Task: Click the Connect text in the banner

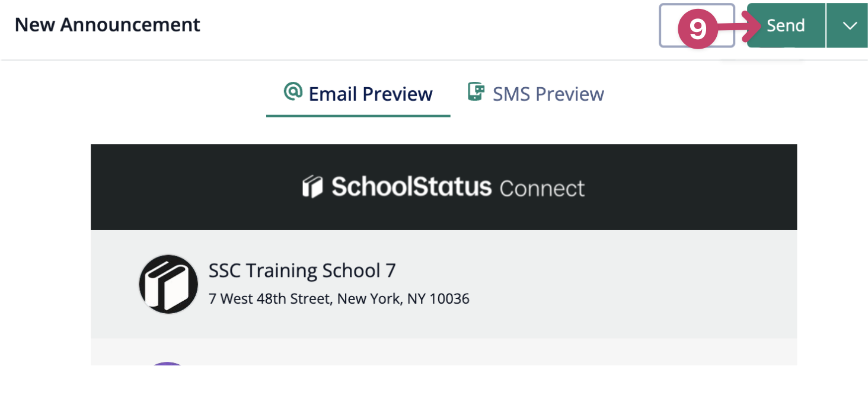Action: click(542, 189)
